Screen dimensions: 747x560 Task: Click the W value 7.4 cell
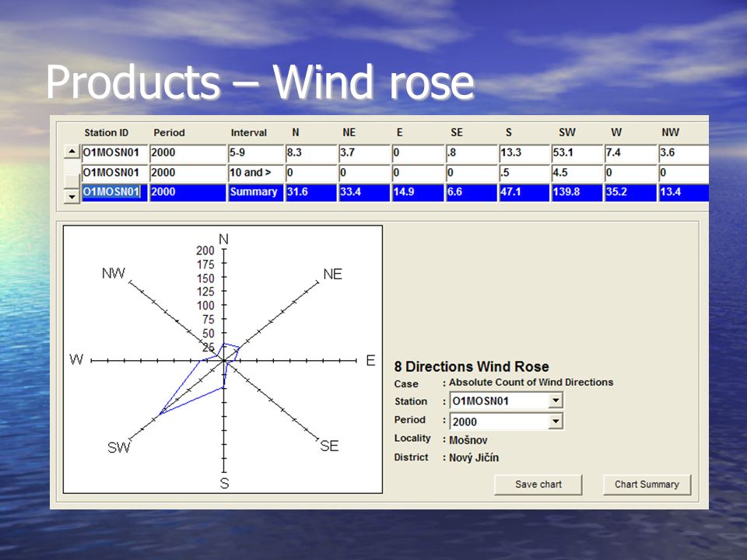pos(630,153)
